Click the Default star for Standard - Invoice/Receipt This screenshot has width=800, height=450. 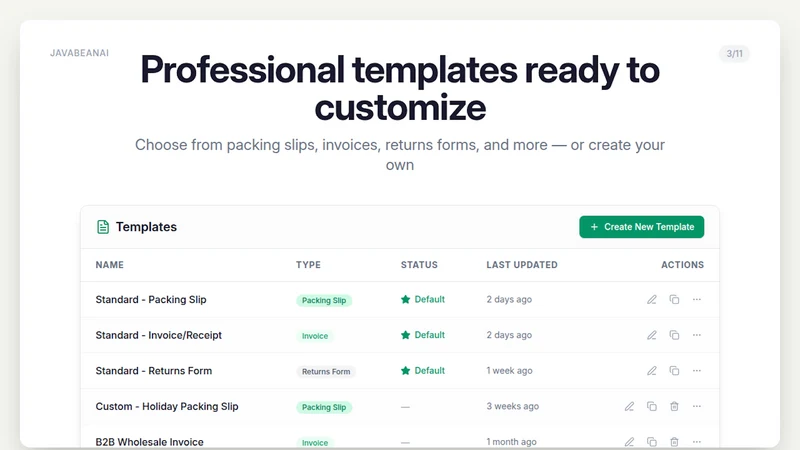(x=406, y=335)
